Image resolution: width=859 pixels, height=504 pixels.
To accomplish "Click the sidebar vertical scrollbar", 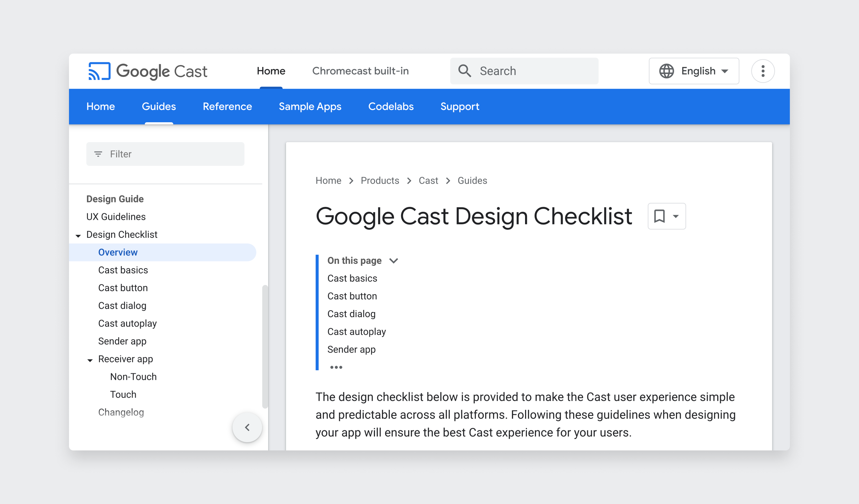I will [265, 346].
